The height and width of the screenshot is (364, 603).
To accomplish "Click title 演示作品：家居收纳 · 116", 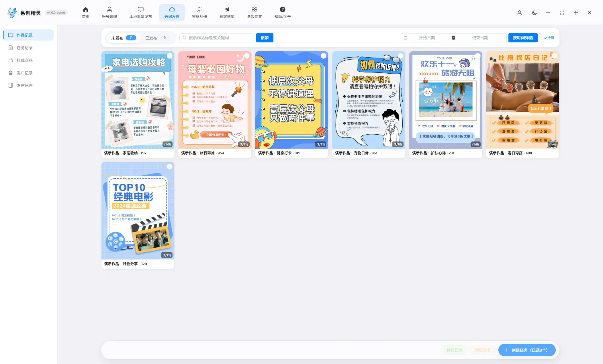I will click(125, 153).
